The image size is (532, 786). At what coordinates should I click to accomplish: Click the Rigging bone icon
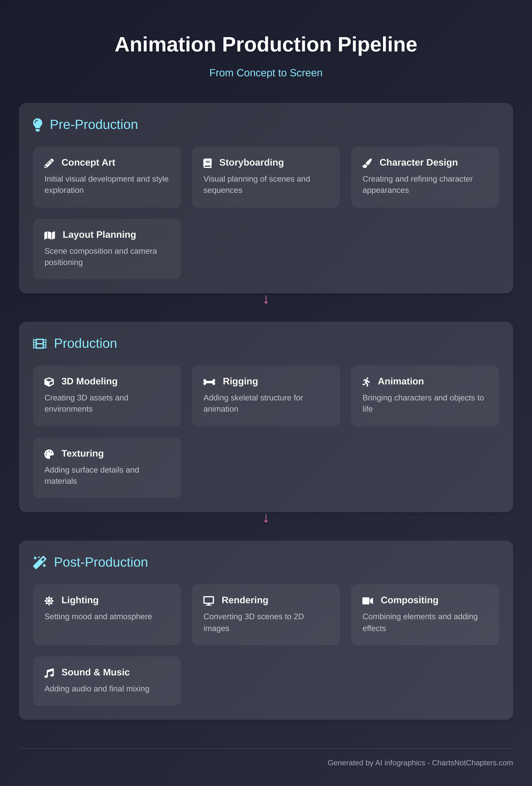[209, 382]
